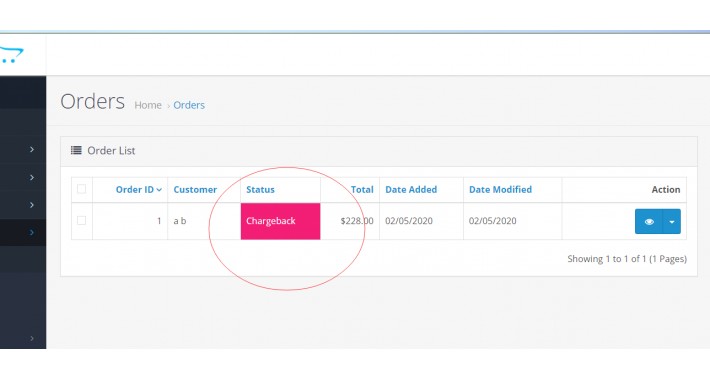
Task: Sort by Date Modified column
Action: pyautogui.click(x=500, y=189)
